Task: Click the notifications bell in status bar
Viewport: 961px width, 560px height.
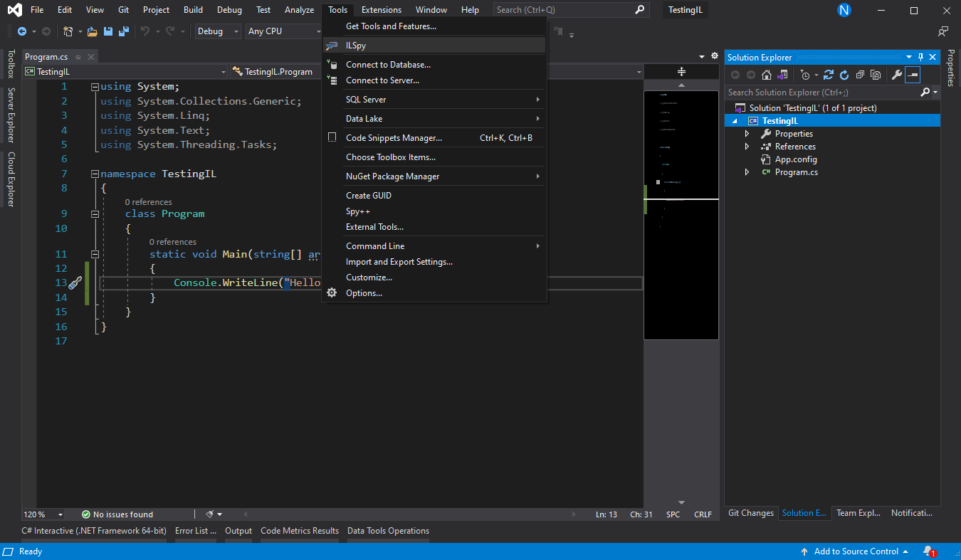Action: pyautogui.click(x=929, y=551)
